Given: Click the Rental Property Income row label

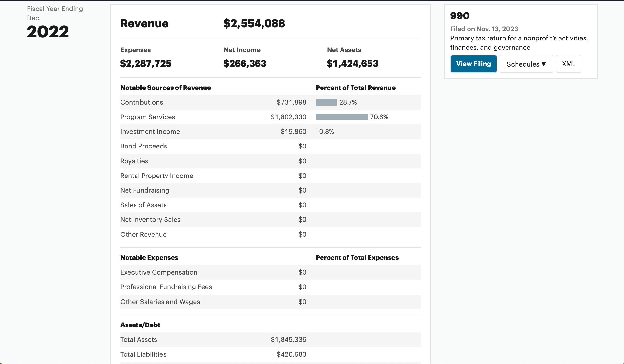Looking at the screenshot, I should pyautogui.click(x=157, y=176).
